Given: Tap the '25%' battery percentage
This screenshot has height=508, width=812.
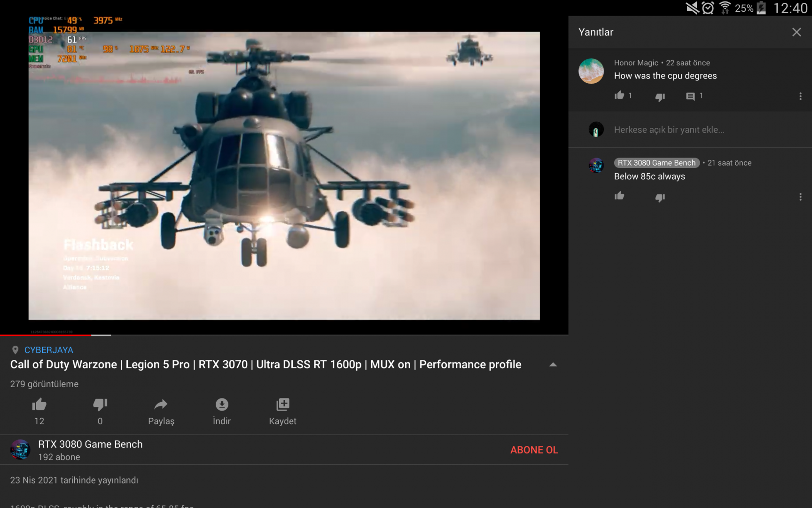Looking at the screenshot, I should click(x=744, y=8).
